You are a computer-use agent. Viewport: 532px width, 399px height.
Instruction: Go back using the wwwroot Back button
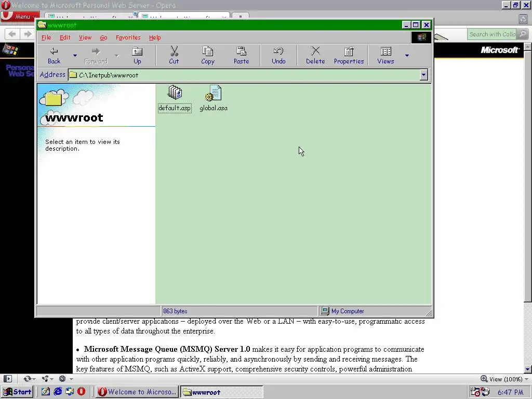pyautogui.click(x=54, y=56)
